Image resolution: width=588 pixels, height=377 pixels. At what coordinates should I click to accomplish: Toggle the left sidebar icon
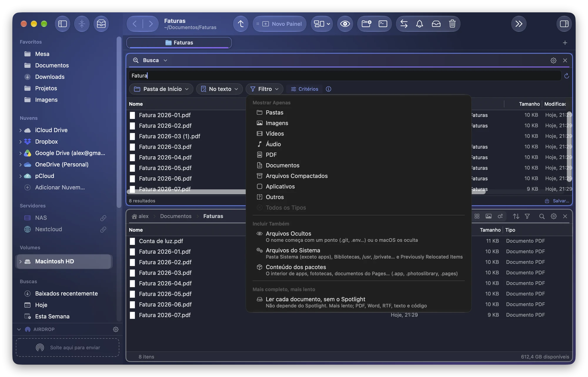[x=62, y=24]
